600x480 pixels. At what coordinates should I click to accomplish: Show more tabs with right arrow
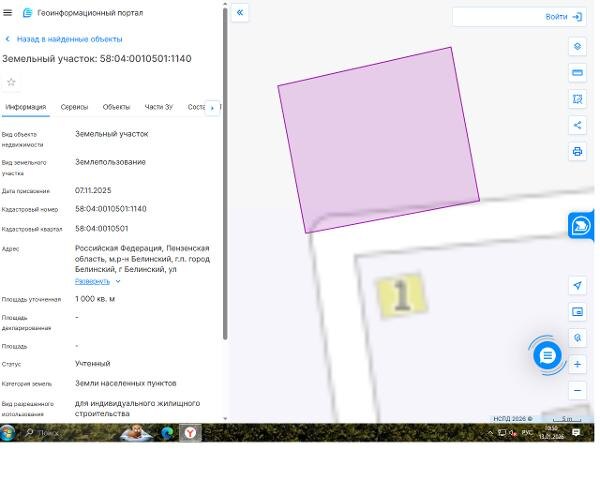pyautogui.click(x=212, y=108)
